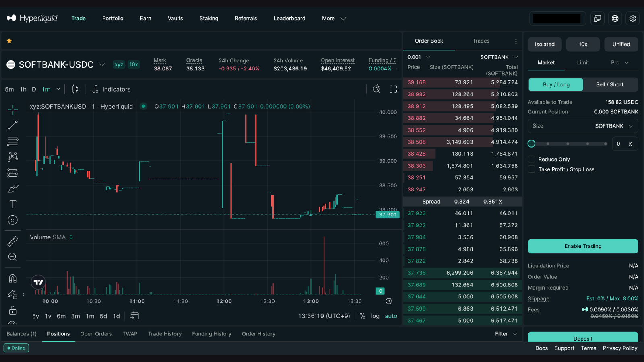
Task: Open the Unified account mode button
Action: tap(621, 44)
